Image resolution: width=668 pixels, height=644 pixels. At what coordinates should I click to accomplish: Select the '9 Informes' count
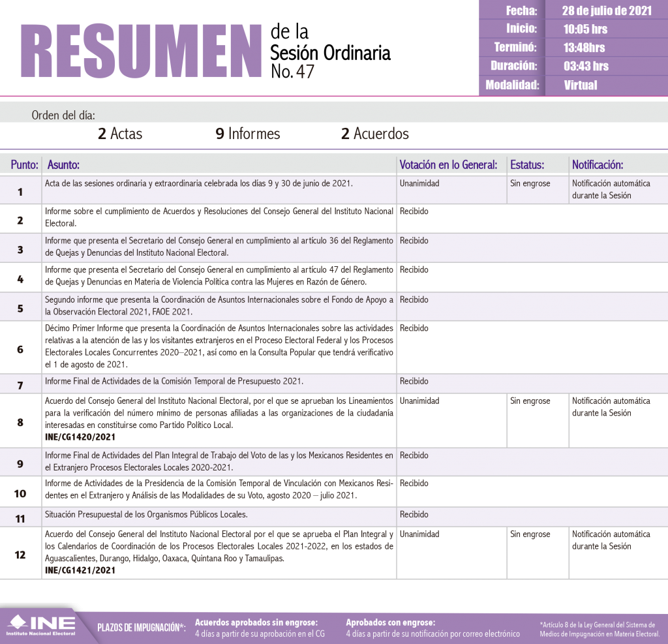(x=247, y=133)
